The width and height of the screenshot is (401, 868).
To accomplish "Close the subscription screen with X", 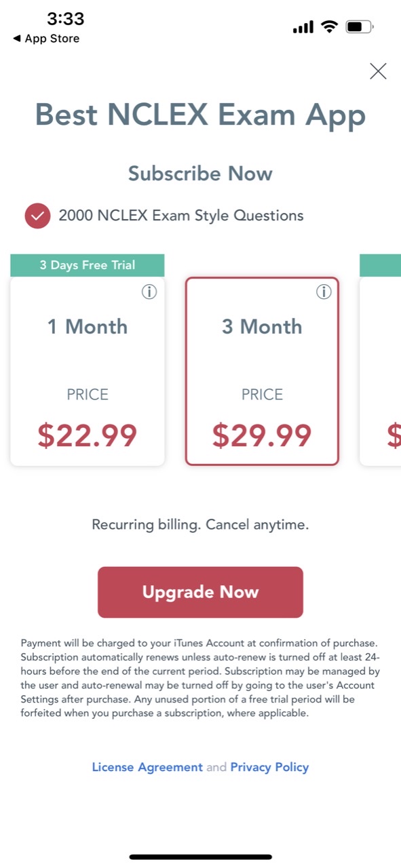I will pos(378,71).
